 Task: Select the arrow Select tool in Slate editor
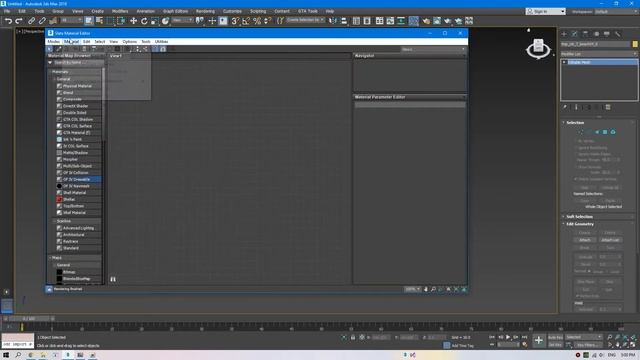49,49
